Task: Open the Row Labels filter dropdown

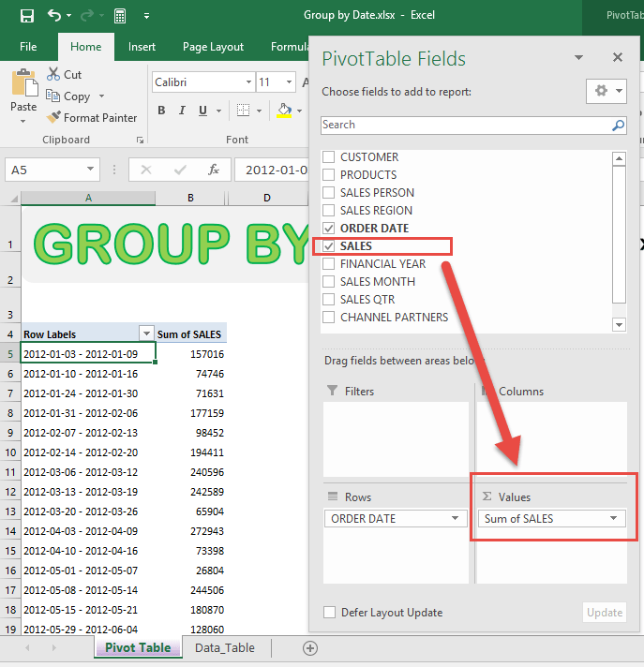Action: tap(146, 333)
